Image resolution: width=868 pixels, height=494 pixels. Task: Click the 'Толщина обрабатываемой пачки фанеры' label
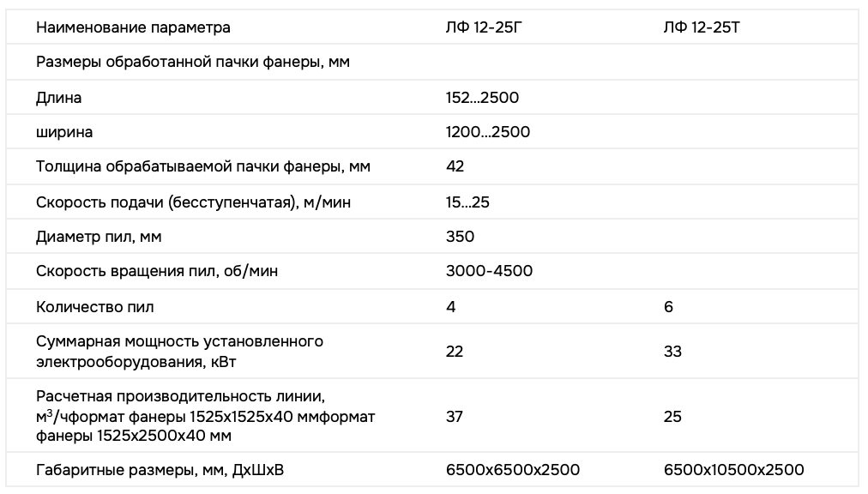[203, 166]
